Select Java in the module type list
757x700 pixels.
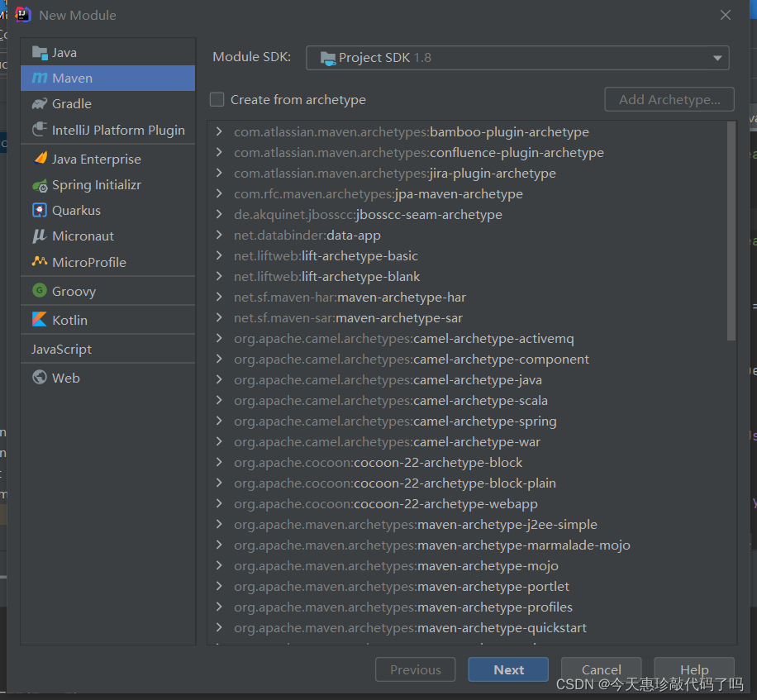pyautogui.click(x=108, y=52)
